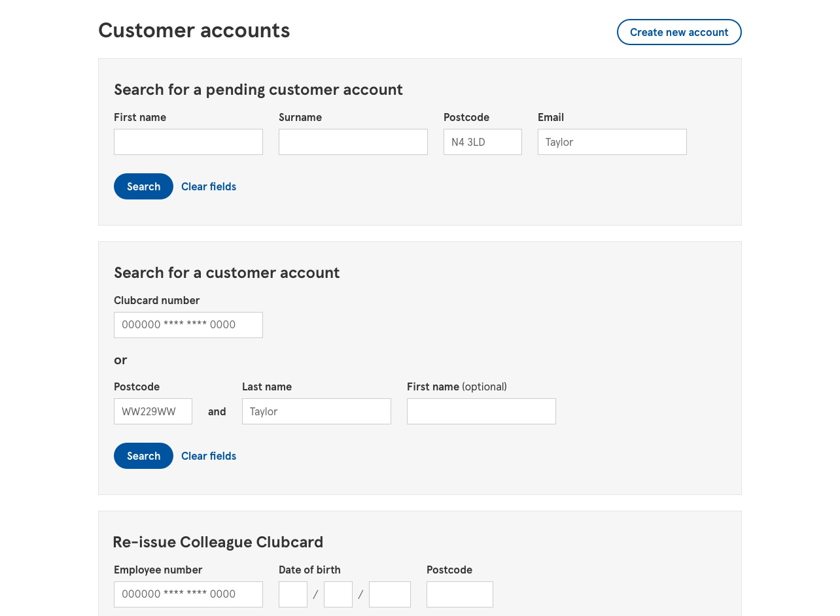Screen dimensions: 840x616
Task: Focus the Clubcard number field
Action: pyautogui.click(x=188, y=325)
